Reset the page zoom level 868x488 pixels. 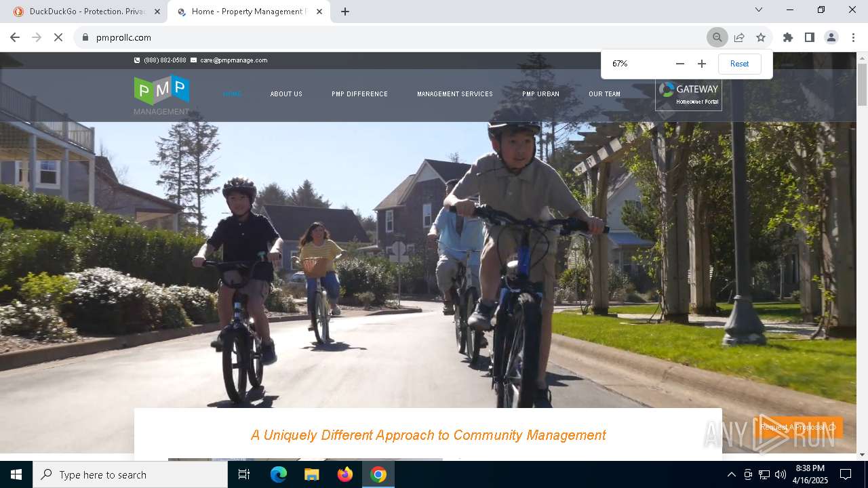pos(739,64)
